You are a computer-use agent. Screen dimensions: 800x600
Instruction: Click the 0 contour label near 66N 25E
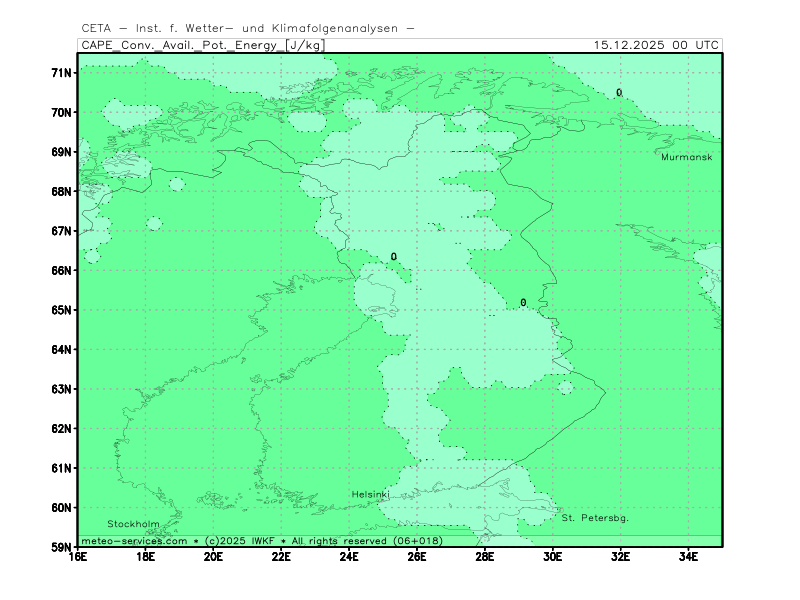[394, 257]
